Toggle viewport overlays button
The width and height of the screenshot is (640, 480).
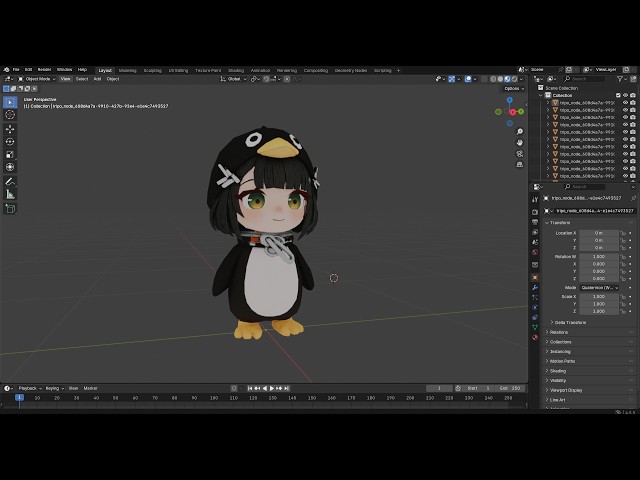[468, 79]
